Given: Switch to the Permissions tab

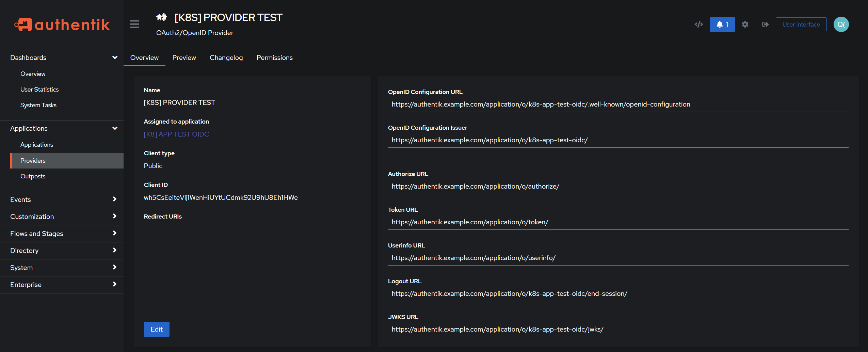Looking at the screenshot, I should pyautogui.click(x=274, y=58).
